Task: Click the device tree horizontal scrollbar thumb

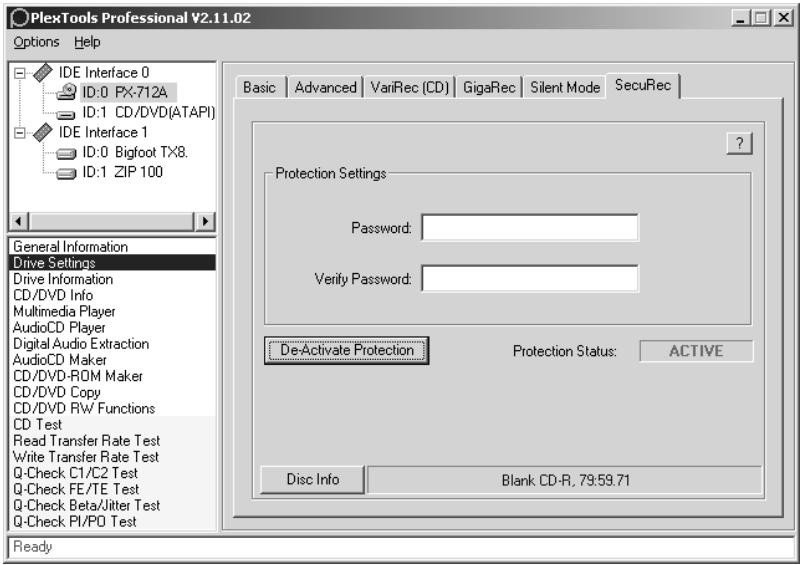Action: point(112,222)
